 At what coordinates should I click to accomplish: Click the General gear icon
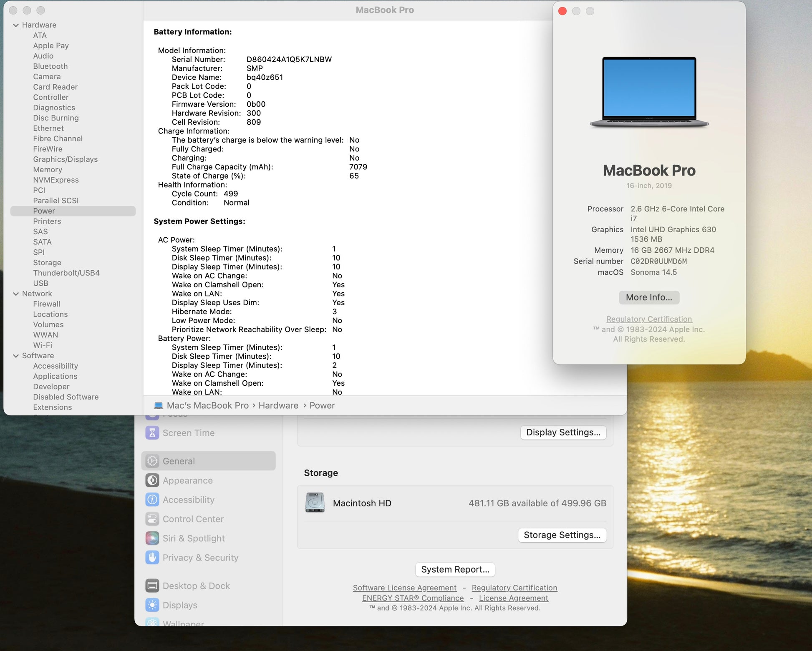[x=152, y=461]
